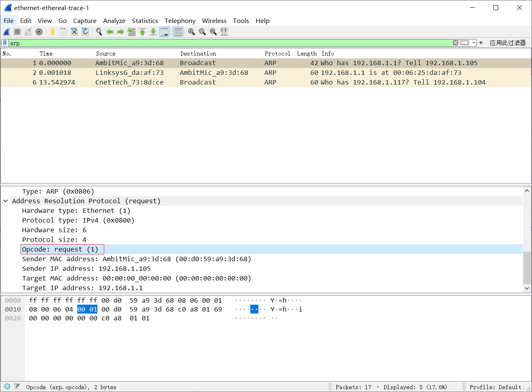The width and height of the screenshot is (532, 392).
Task: Open the Analyze menu
Action: (x=114, y=21)
